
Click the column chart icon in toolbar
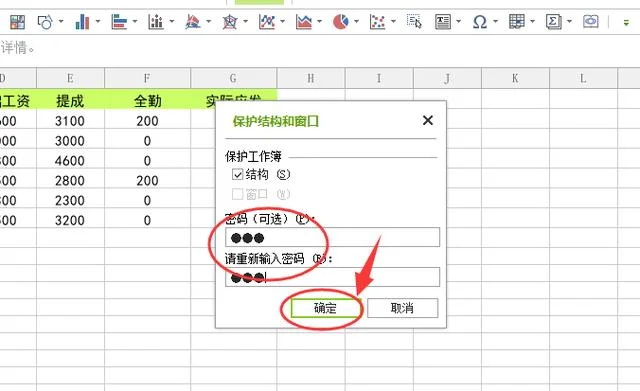82,22
